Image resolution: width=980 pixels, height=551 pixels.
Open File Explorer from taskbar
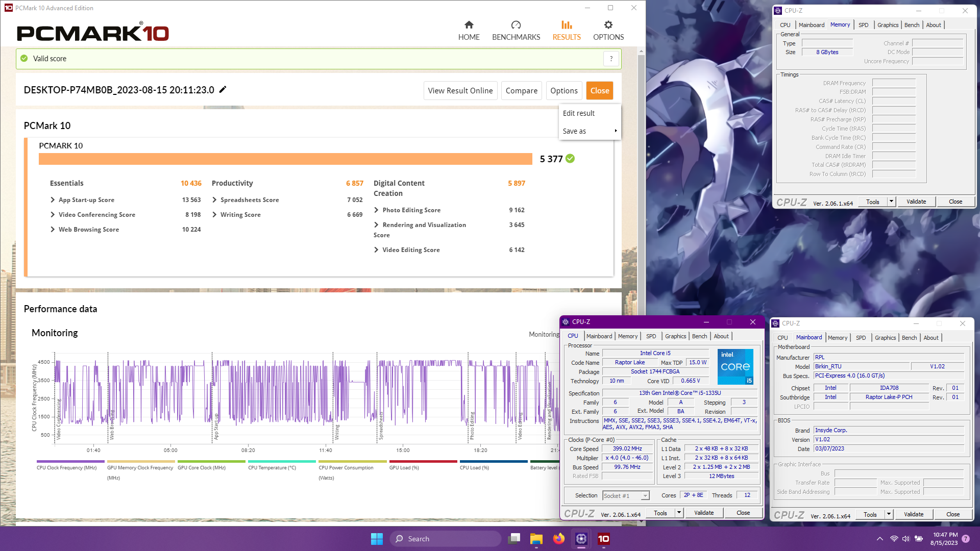[x=536, y=539]
